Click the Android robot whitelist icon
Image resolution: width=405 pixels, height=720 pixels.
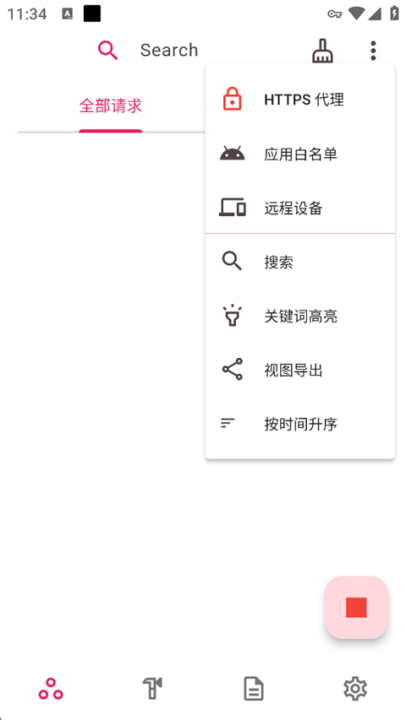tap(232, 153)
